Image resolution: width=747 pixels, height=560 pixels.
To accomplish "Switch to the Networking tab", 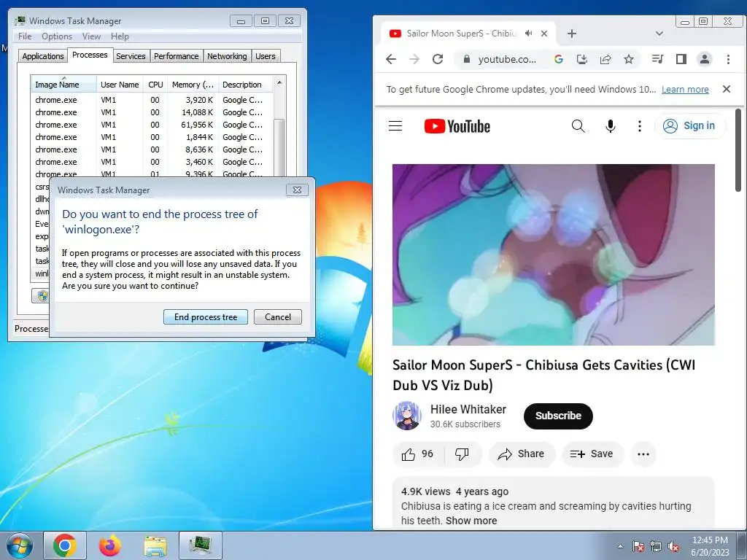I will pos(228,55).
